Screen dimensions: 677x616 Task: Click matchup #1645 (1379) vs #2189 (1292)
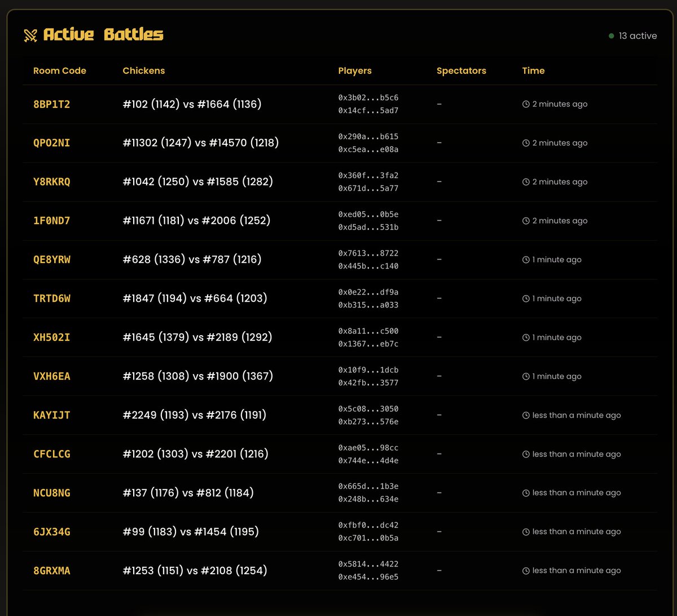coord(197,338)
